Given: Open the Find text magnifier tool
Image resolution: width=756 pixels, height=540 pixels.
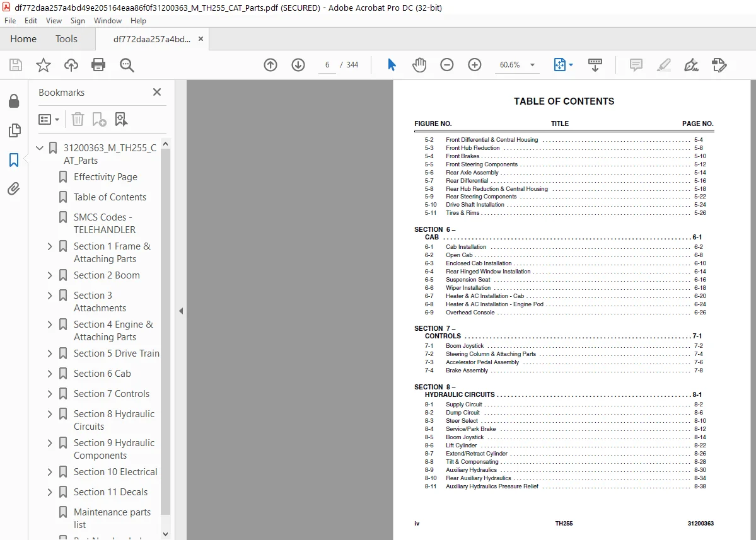Looking at the screenshot, I should click(127, 65).
